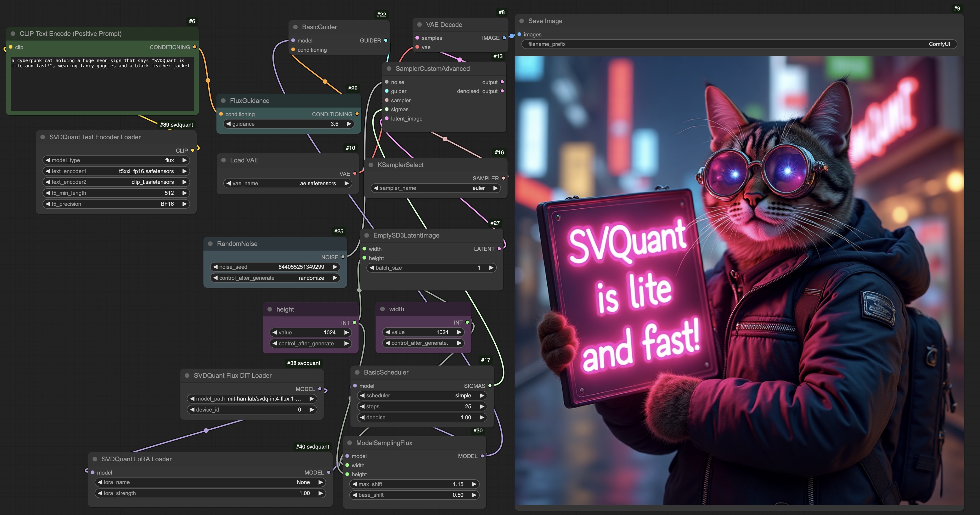The image size is (980, 515).
Task: Collapse the FluxGuidance node with its dot
Action: coord(223,101)
